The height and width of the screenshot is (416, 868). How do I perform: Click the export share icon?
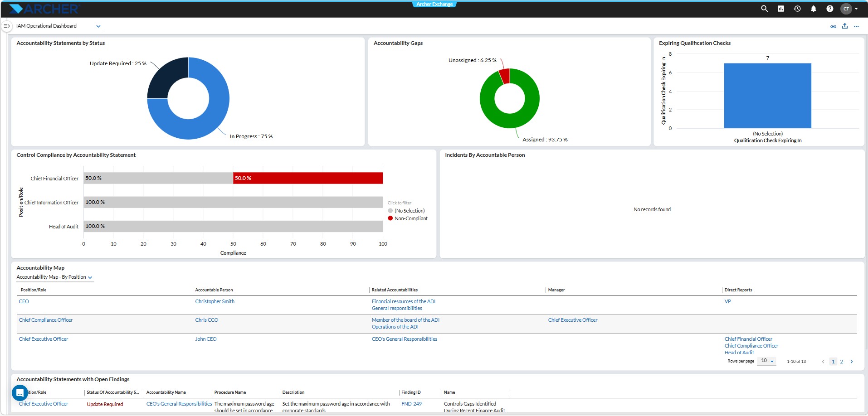click(844, 26)
